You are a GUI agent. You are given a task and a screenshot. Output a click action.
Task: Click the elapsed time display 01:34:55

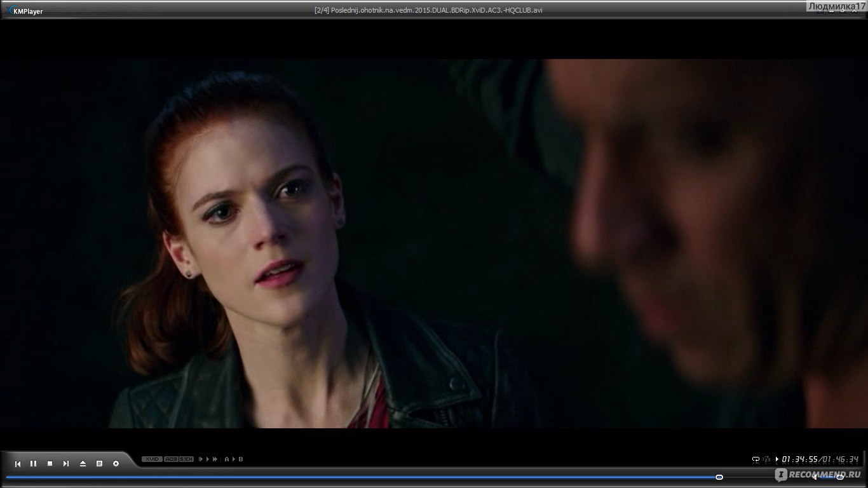pos(799,459)
